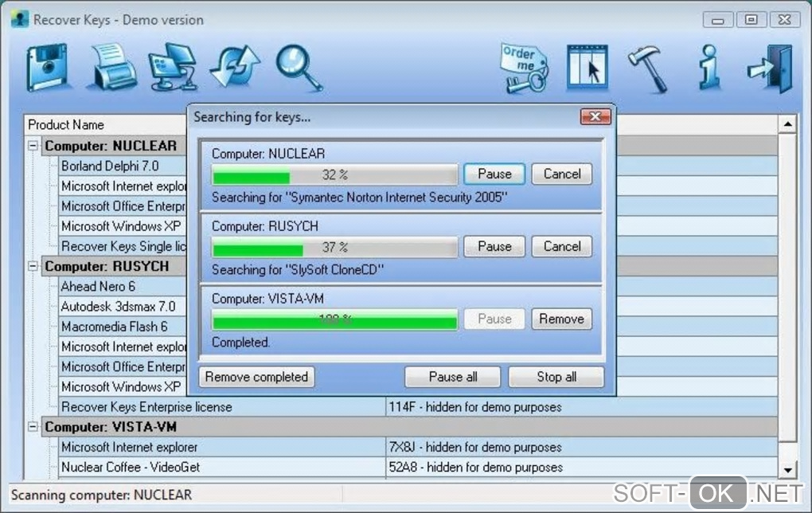Click the Stop all button
The width and height of the screenshot is (812, 513).
pos(556,377)
